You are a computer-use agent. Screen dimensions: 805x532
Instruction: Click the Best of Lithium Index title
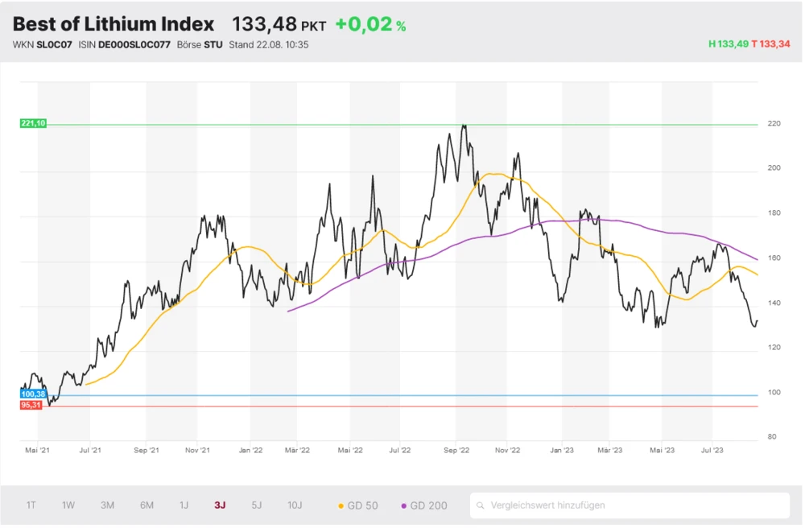point(114,24)
